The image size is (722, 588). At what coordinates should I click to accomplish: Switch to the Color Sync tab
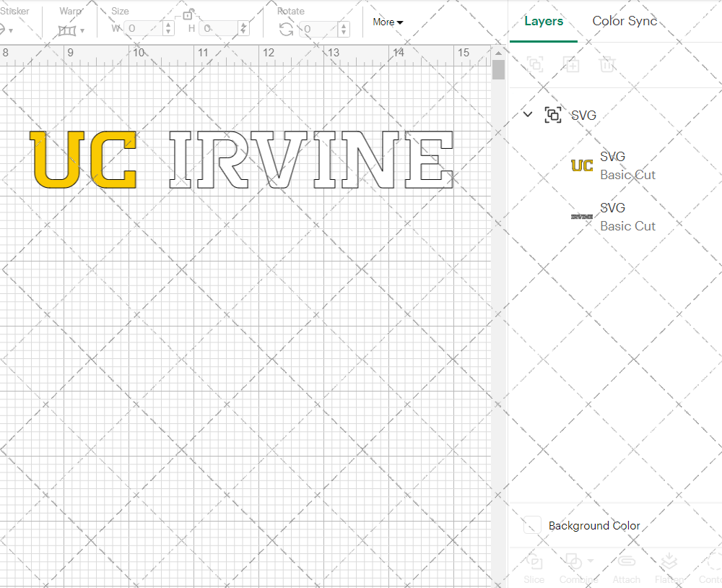point(625,21)
